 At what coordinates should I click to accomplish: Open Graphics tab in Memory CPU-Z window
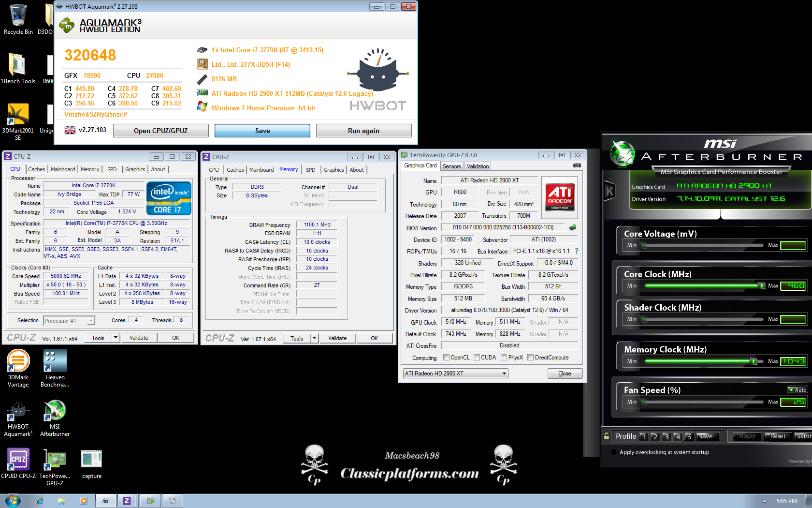click(333, 170)
